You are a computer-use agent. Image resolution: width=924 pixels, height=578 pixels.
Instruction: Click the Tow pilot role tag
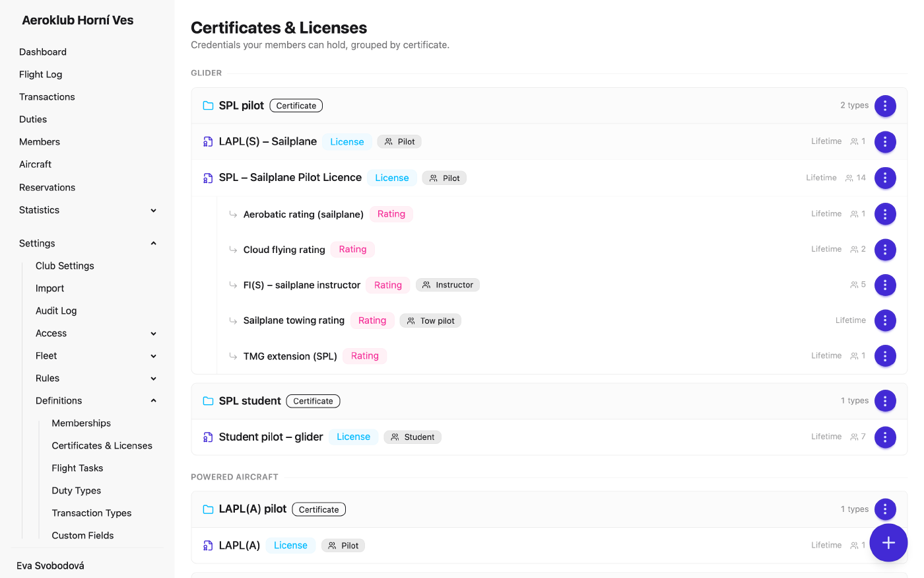430,321
